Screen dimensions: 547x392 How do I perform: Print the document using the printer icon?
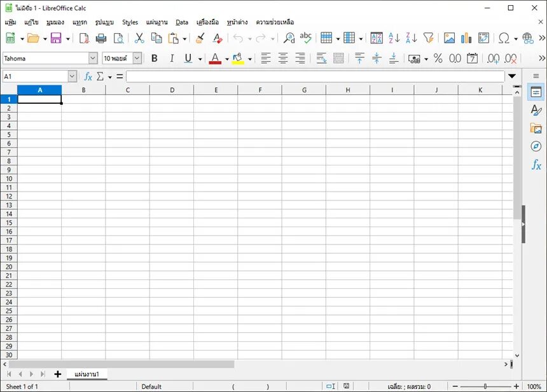coord(101,38)
